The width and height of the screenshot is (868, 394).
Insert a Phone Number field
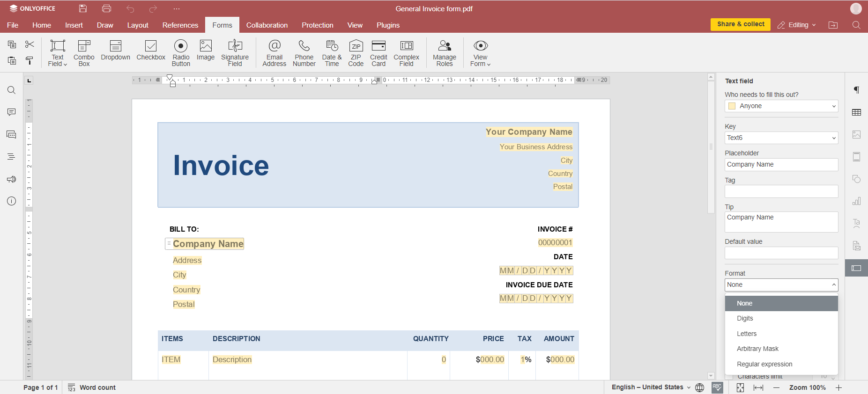tap(304, 52)
